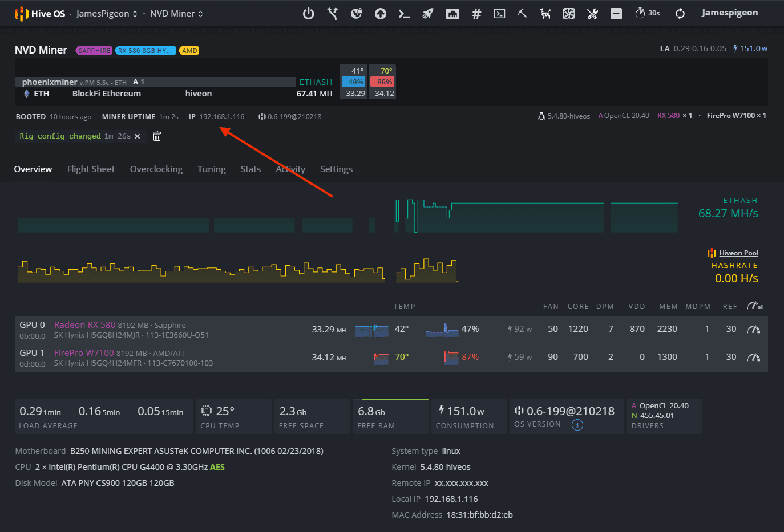This screenshot has height=532, width=784.
Task: Open the Stats tab
Action: point(250,169)
